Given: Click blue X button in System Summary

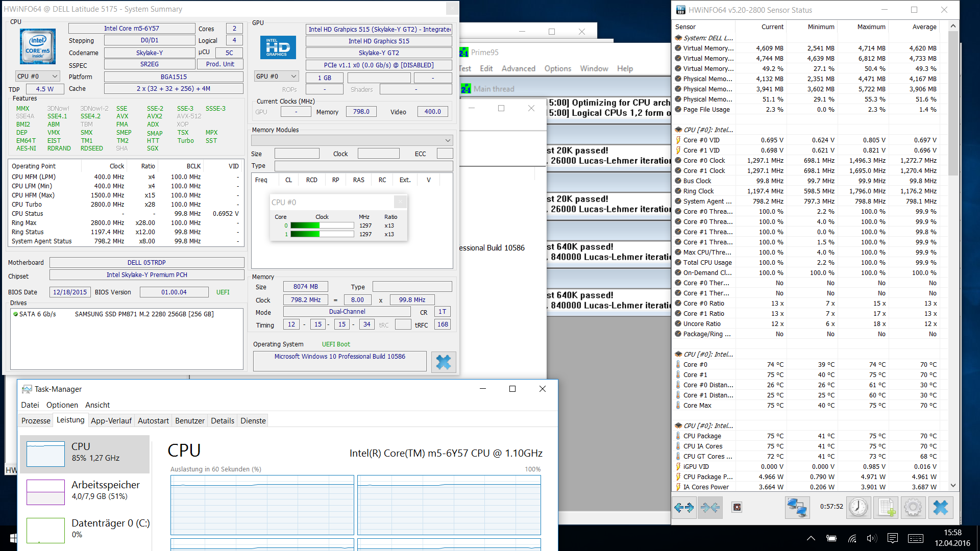Looking at the screenshot, I should 443,362.
